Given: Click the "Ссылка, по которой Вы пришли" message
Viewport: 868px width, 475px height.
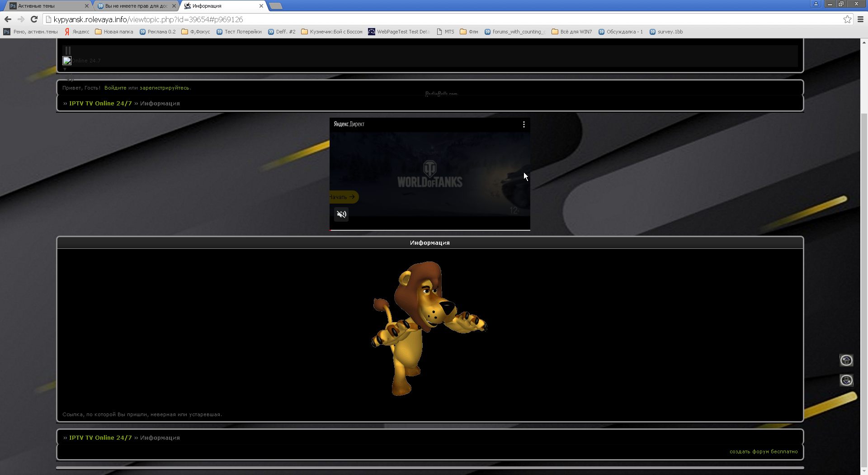Looking at the screenshot, I should (x=142, y=414).
